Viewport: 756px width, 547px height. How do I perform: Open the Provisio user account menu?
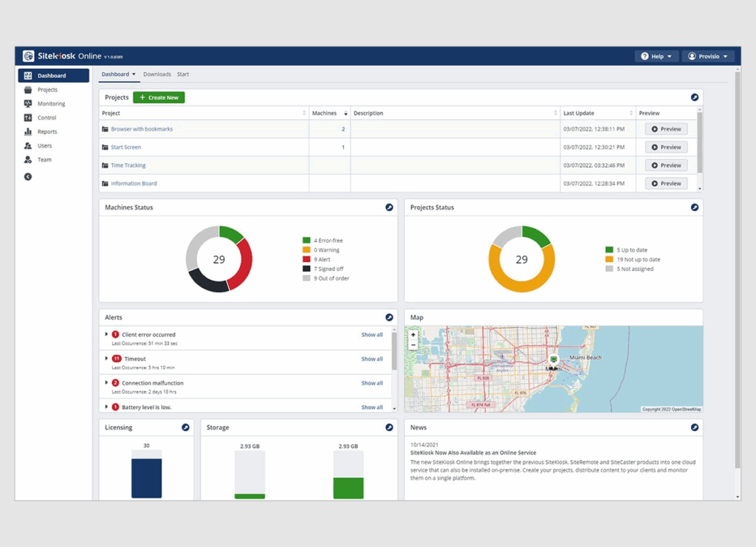(x=708, y=56)
